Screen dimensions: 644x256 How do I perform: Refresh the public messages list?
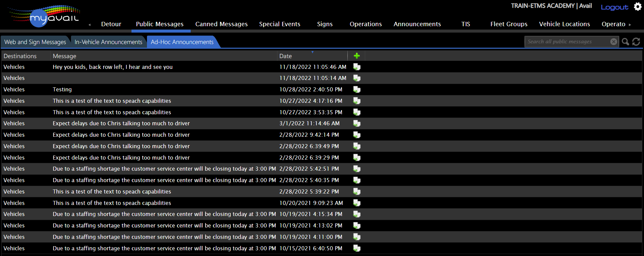636,42
